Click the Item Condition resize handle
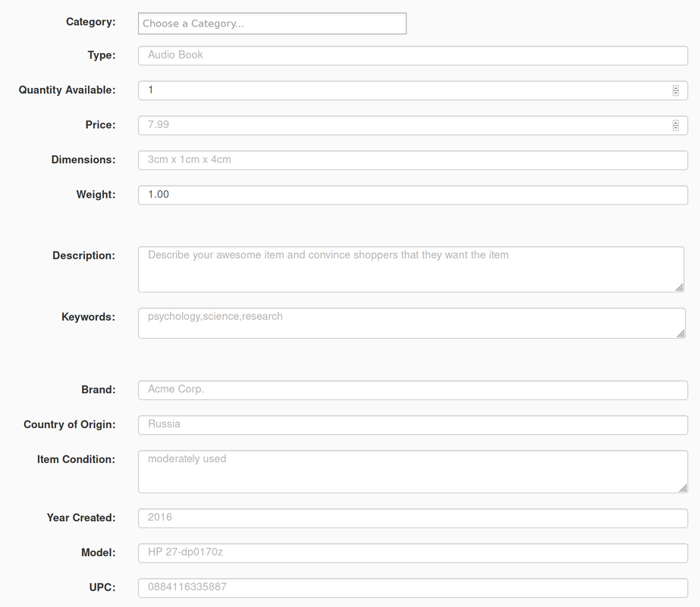The image size is (700, 607). tap(683, 488)
